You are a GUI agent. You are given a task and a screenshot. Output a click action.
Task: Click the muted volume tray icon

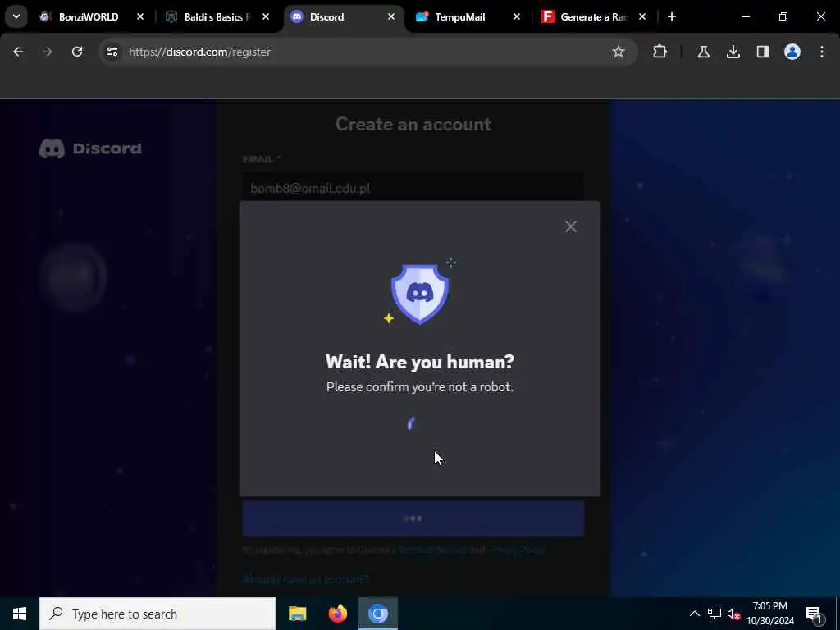pyautogui.click(x=733, y=614)
